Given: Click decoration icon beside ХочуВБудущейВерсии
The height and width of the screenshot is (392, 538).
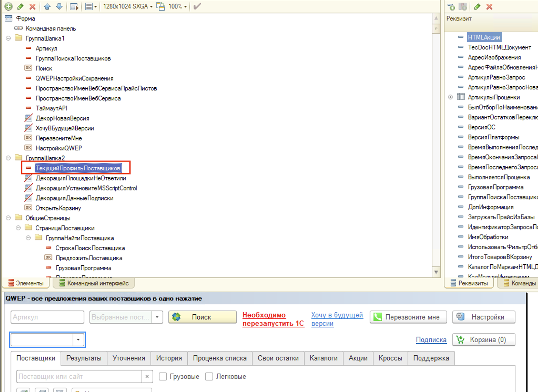Looking at the screenshot, I should (x=29, y=128).
